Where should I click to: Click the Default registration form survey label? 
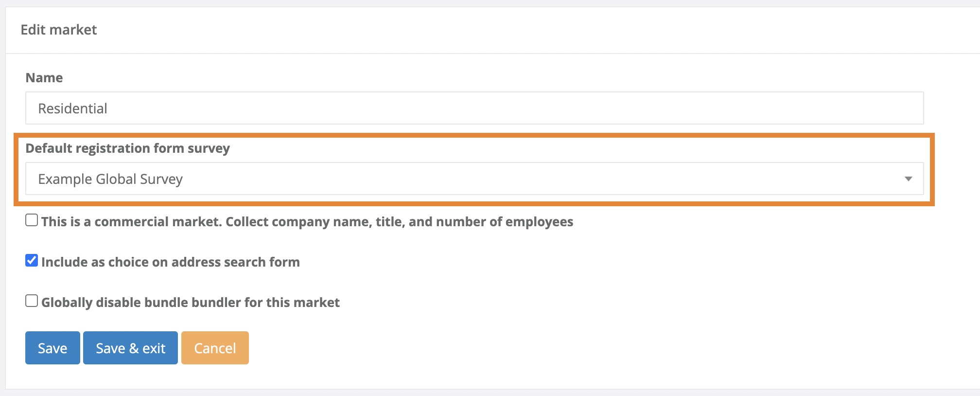click(x=128, y=148)
